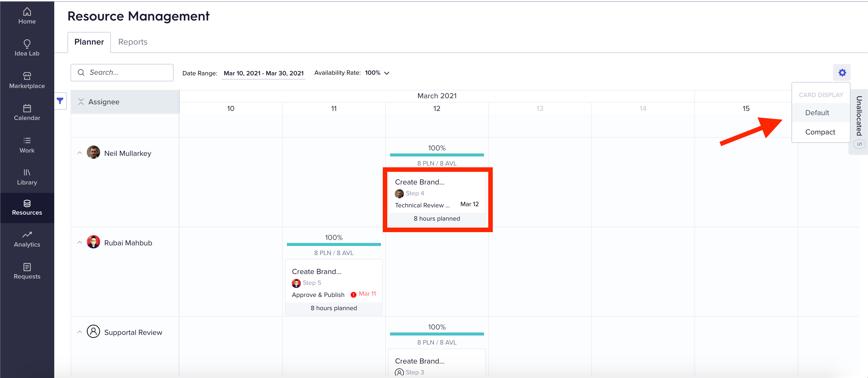868x378 pixels.
Task: Click day 13 column header
Action: click(x=540, y=109)
